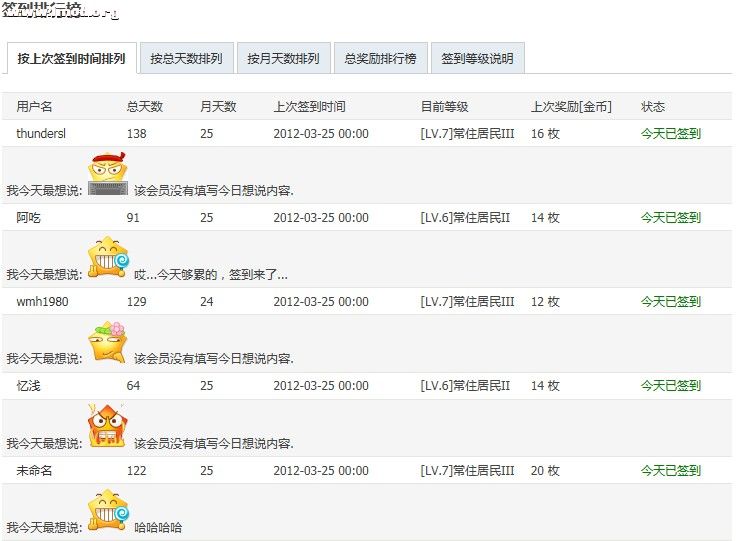736x541 pixels.
Task: Click 忆浅's angry flaming emoticon
Action: 107,425
